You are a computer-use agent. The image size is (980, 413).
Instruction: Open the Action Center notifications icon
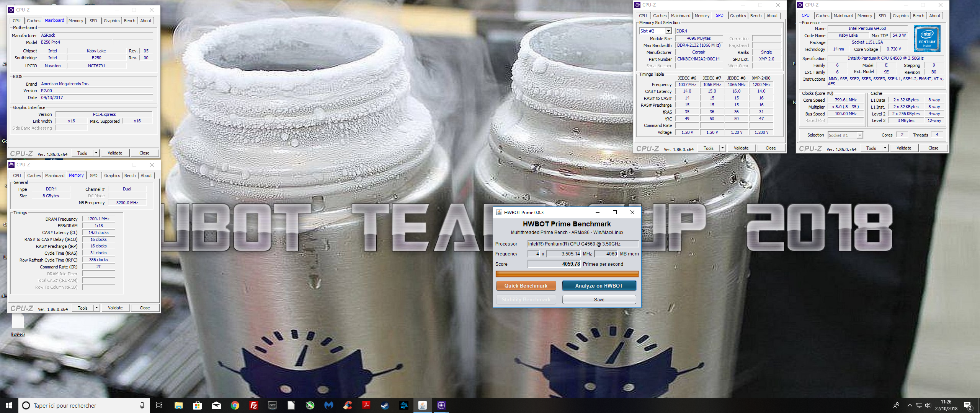pyautogui.click(x=968, y=405)
